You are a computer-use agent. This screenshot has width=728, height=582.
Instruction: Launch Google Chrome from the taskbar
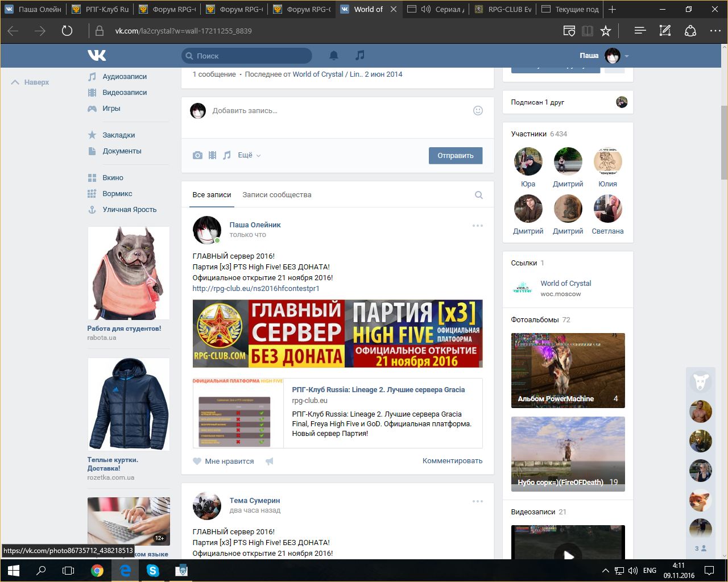tap(97, 571)
